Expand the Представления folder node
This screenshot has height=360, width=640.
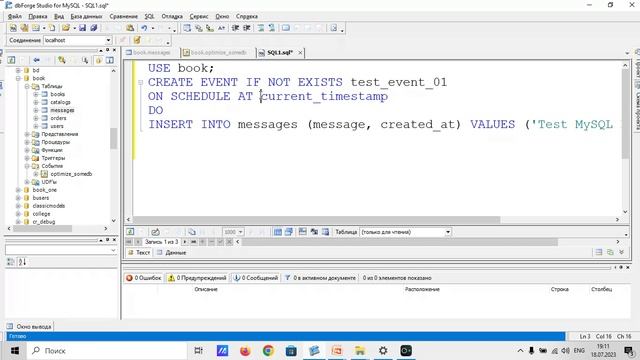(x=27, y=134)
